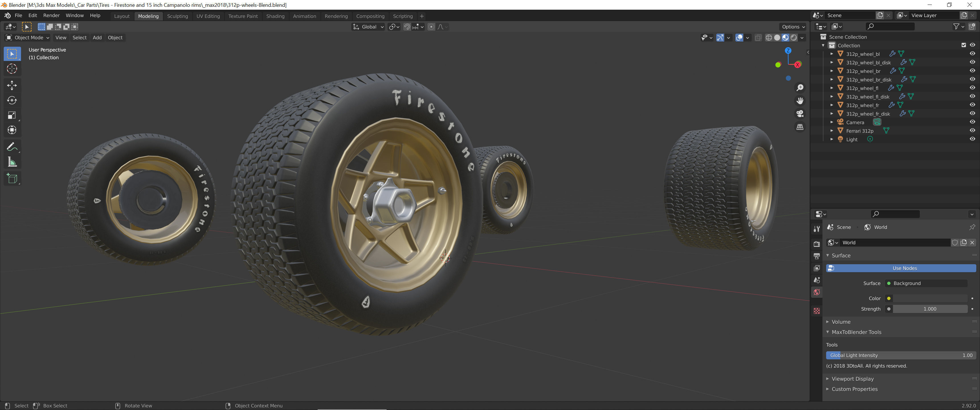Open the Render properties tab
The image size is (980, 410).
816,244
